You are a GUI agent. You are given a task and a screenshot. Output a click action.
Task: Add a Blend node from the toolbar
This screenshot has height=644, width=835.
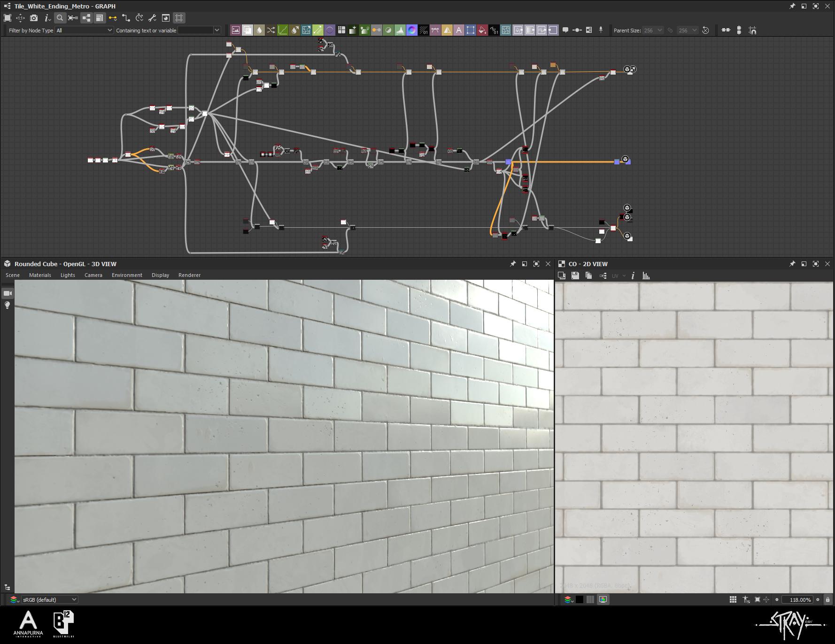(x=247, y=30)
